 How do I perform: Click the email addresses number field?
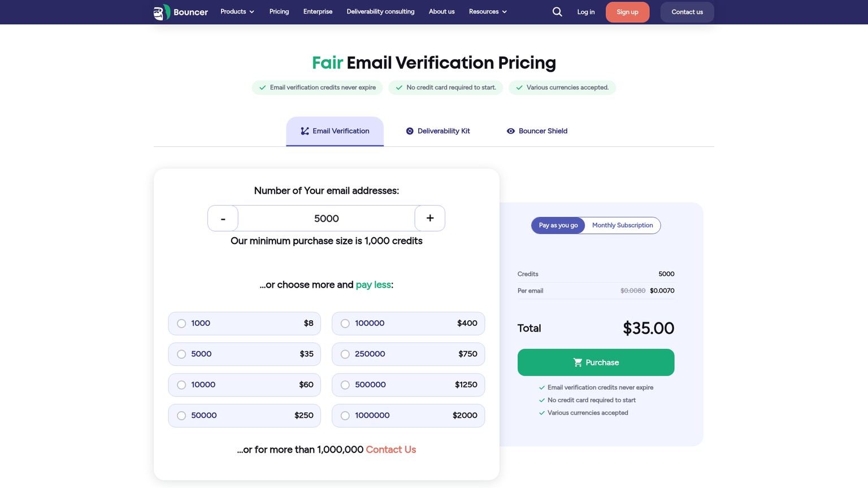click(326, 219)
